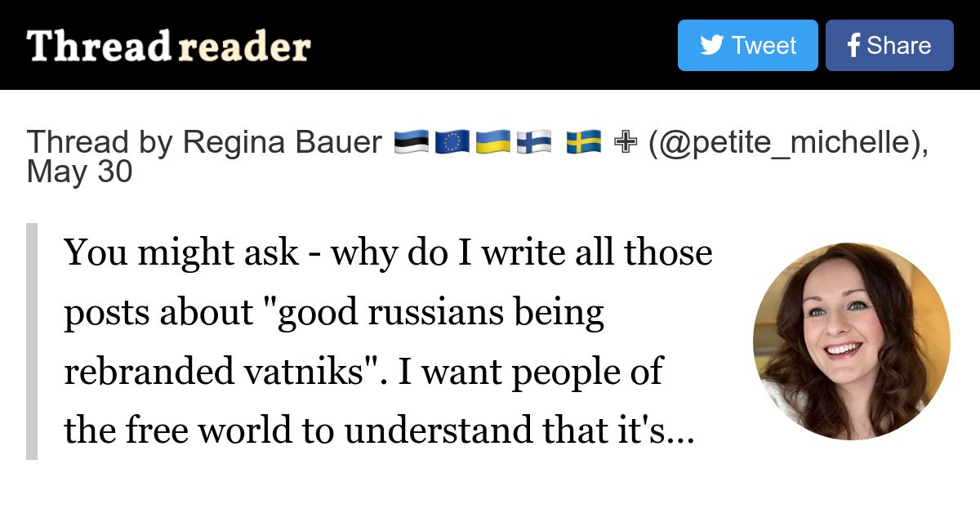Click the Share button label
Screen dimensions: 980x513
(x=898, y=46)
